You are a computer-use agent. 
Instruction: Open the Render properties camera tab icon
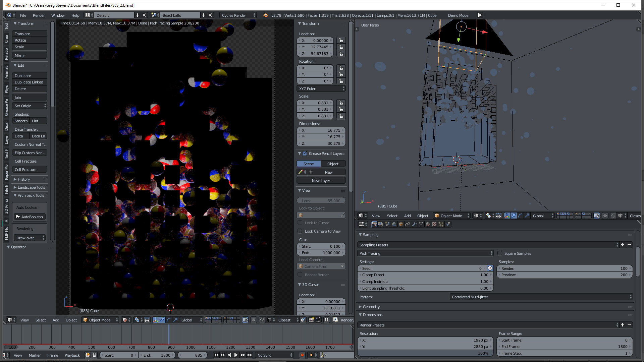(374, 224)
